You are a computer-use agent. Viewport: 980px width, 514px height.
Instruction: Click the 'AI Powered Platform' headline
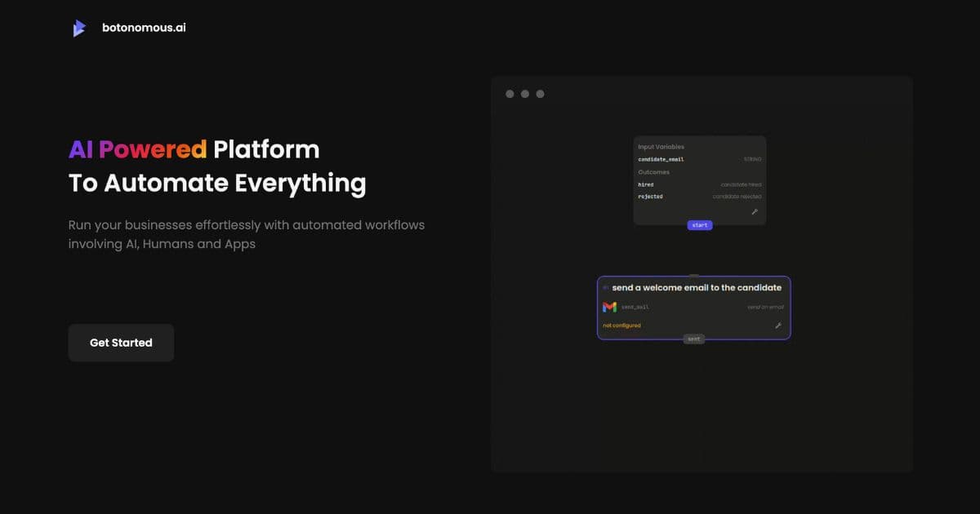point(194,149)
